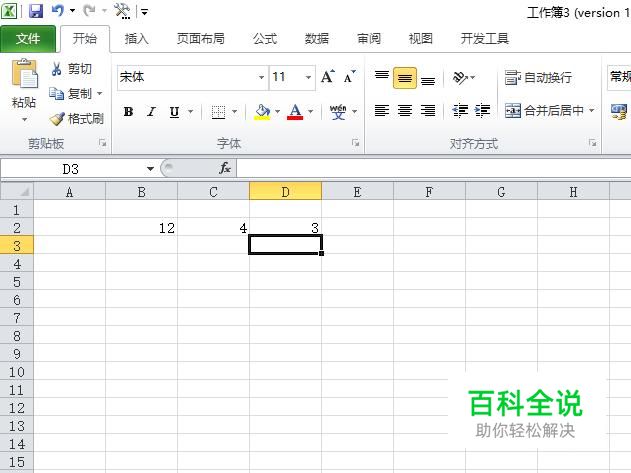Enable Wrap Text (自动换行)
This screenshot has width=631, height=473.
pyautogui.click(x=538, y=77)
